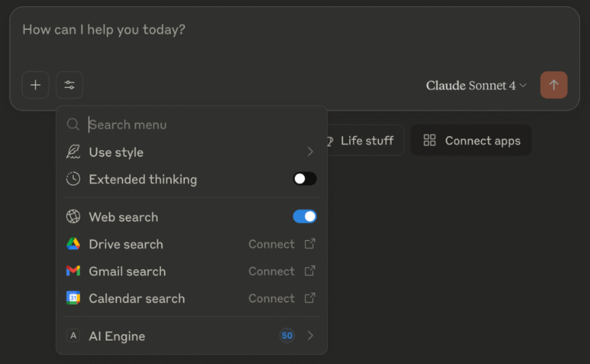Choose the Use style menu item
590x364 pixels.
click(x=116, y=152)
